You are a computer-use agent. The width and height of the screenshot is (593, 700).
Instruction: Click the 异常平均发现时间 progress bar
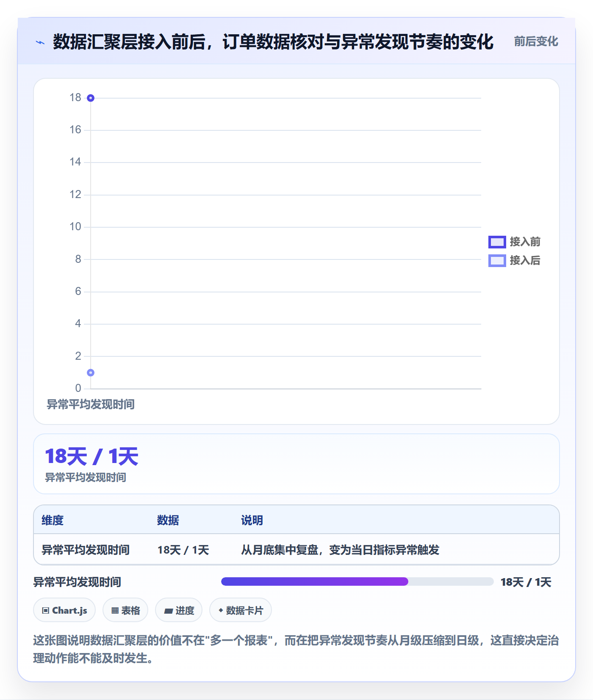[x=357, y=581]
